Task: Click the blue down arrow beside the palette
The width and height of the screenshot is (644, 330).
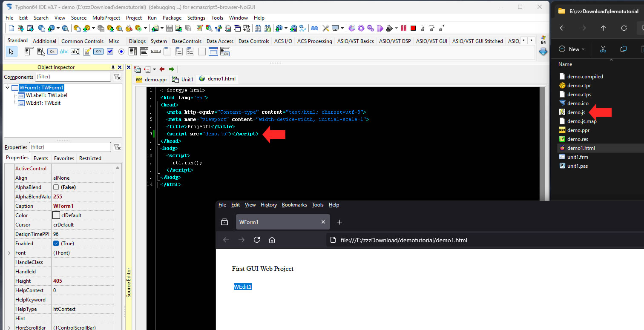Action: [x=543, y=52]
